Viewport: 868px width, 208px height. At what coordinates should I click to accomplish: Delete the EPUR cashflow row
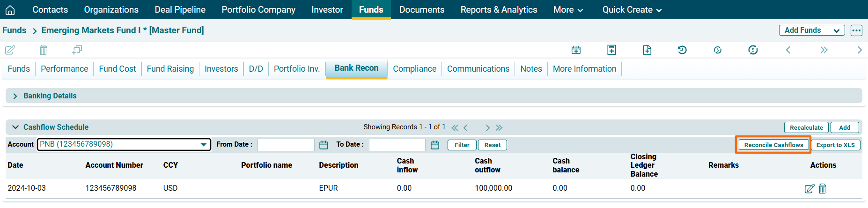point(823,188)
